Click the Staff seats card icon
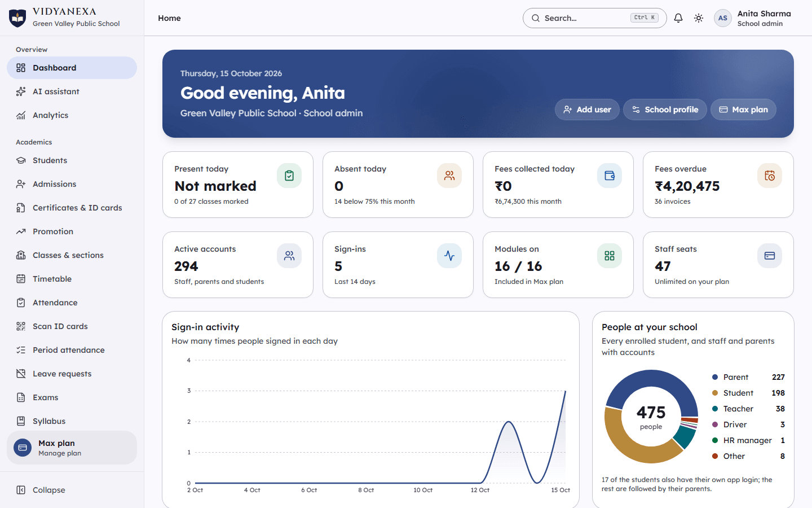The height and width of the screenshot is (508, 812). (770, 256)
